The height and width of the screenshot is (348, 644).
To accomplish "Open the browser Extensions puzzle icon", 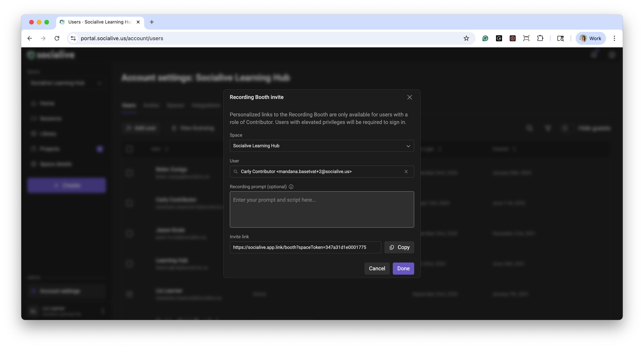I will click(540, 38).
